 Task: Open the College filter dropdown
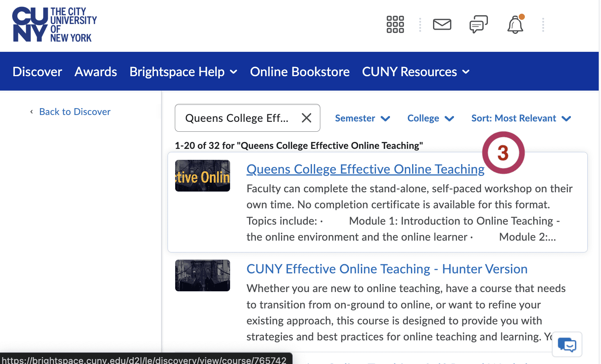click(431, 118)
